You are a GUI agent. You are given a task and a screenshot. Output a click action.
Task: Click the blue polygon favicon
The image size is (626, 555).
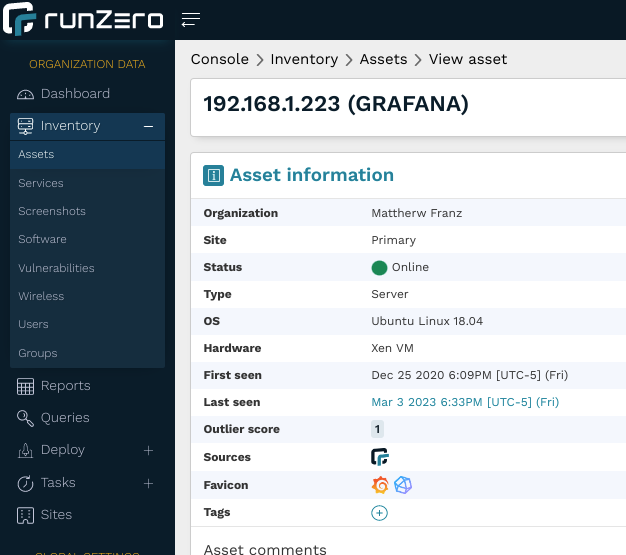pyautogui.click(x=403, y=485)
